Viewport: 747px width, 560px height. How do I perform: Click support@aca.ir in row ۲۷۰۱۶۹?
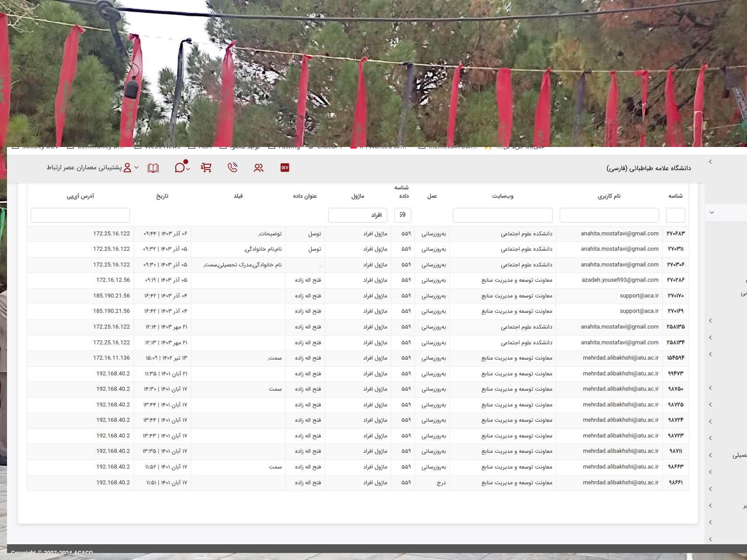click(639, 311)
